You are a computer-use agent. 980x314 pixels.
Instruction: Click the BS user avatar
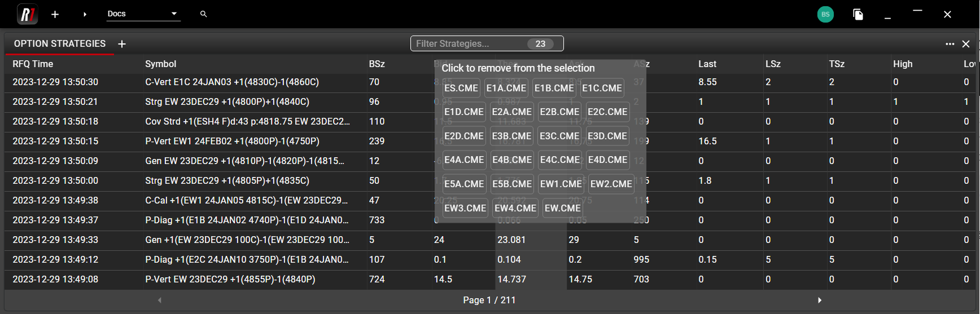click(825, 15)
